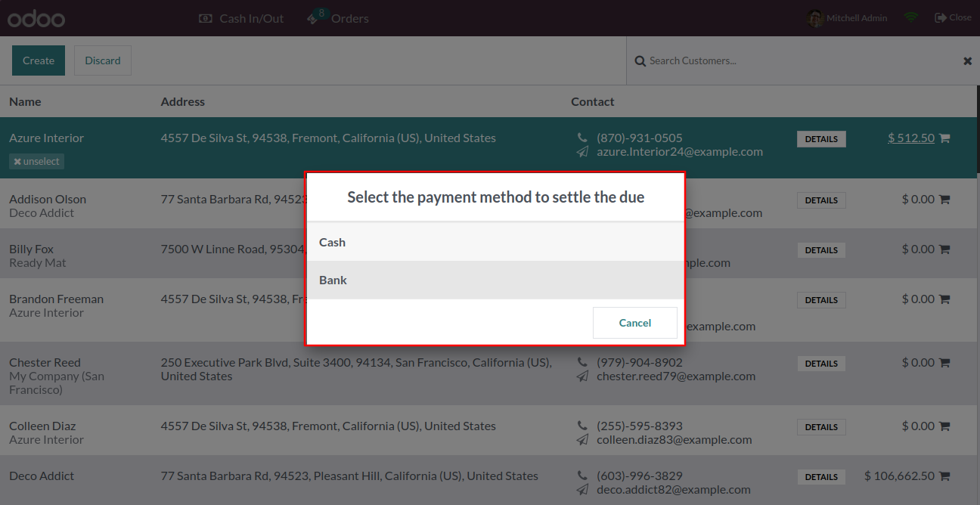980x505 pixels.
Task: Unselect the Azure Interior customer
Action: 37,161
